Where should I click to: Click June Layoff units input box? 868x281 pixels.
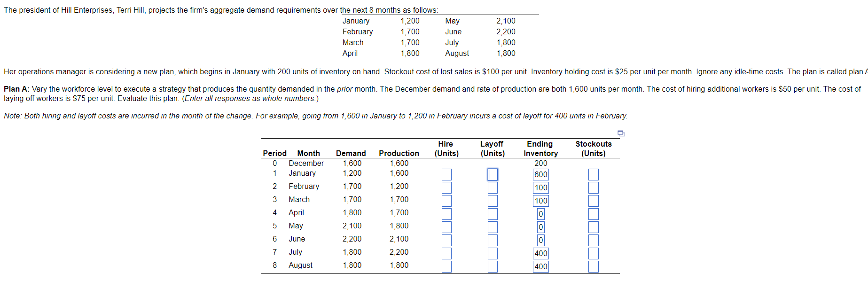tap(493, 241)
